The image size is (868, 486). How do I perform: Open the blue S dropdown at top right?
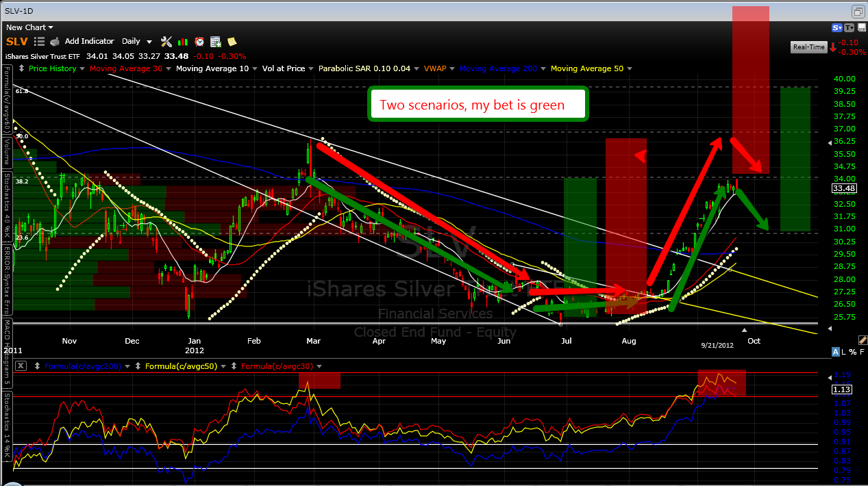pyautogui.click(x=837, y=27)
